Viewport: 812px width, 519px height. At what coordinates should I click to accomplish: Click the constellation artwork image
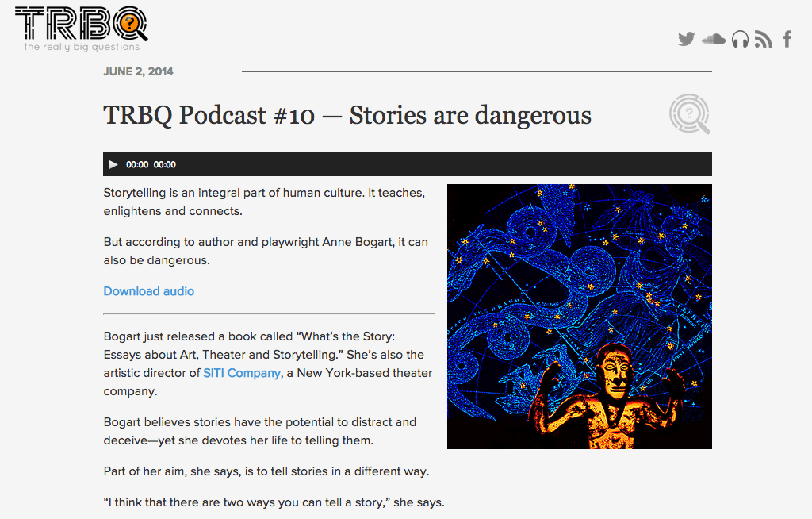pyautogui.click(x=579, y=317)
